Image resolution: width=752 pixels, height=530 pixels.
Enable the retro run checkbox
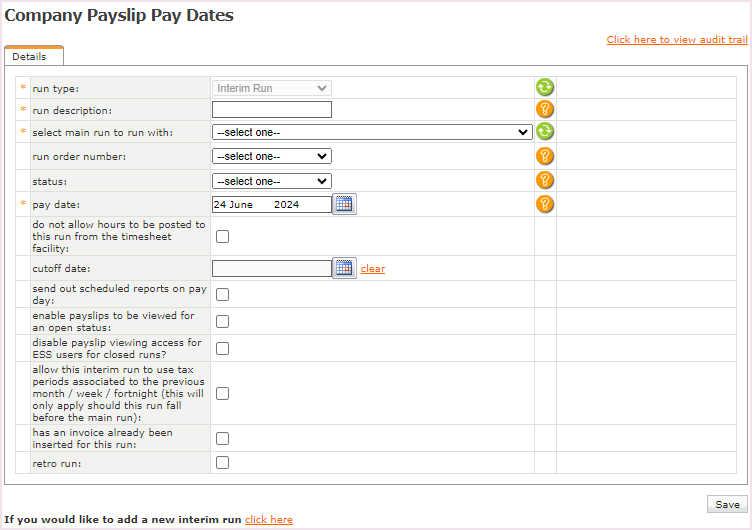[x=222, y=462]
